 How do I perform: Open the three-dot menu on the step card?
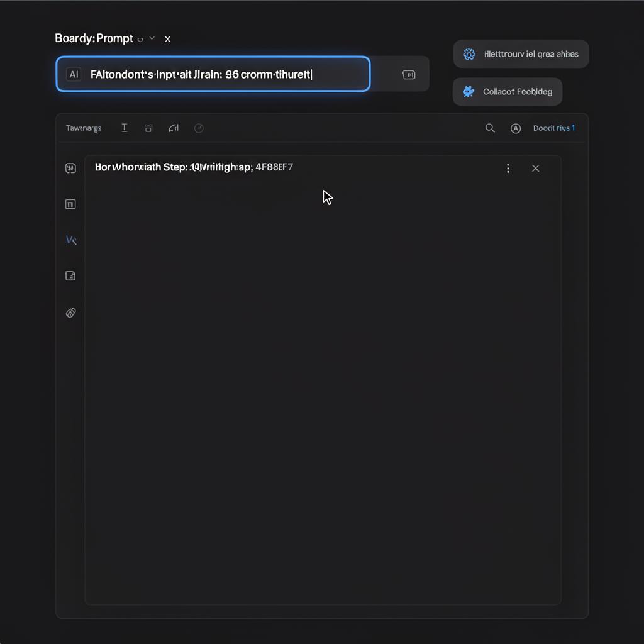[x=508, y=169]
